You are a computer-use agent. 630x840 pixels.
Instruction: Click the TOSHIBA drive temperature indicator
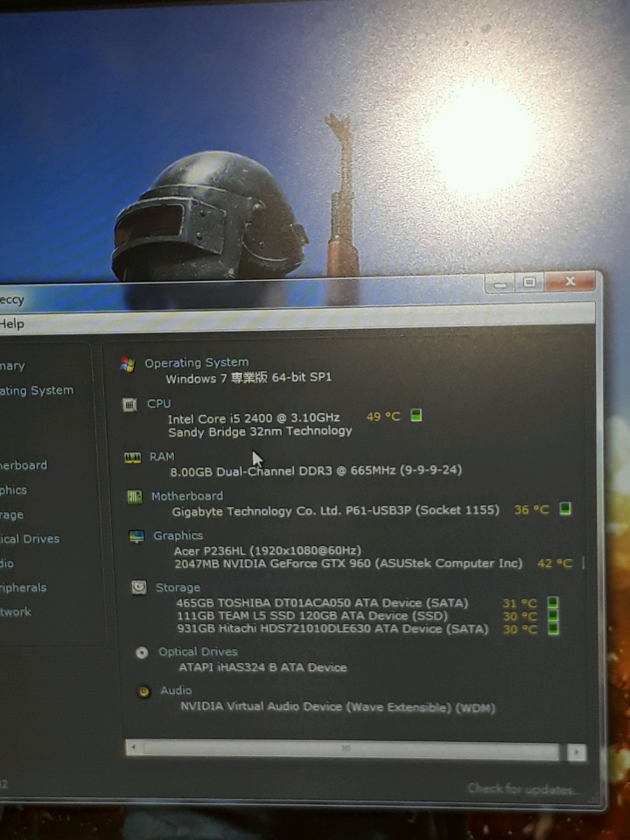pos(553,603)
